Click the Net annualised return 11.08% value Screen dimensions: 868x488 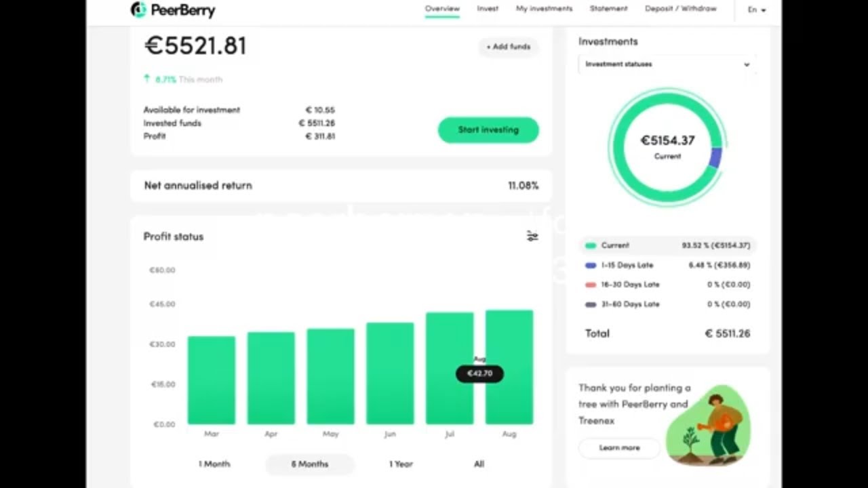524,186
